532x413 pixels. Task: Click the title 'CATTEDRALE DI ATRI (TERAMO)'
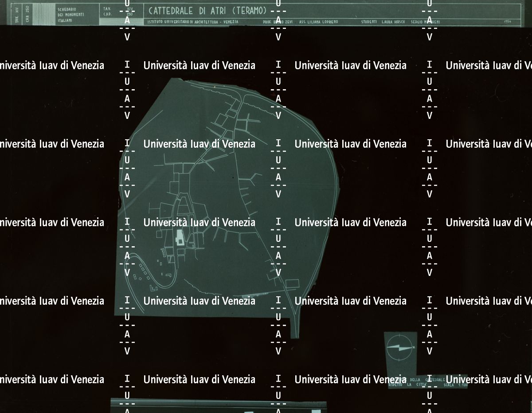(x=207, y=11)
